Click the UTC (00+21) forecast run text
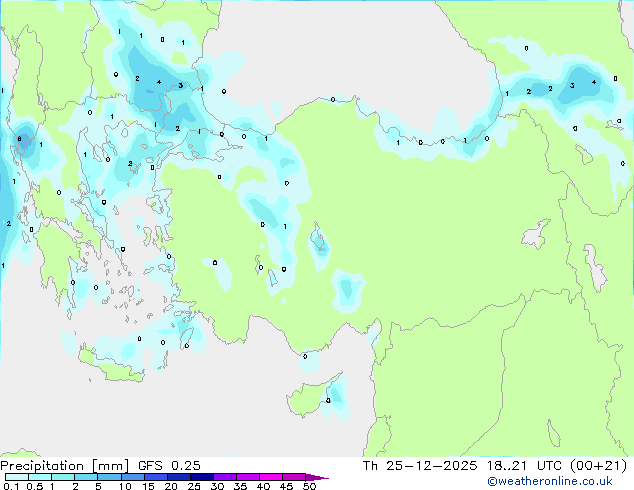 (582, 466)
